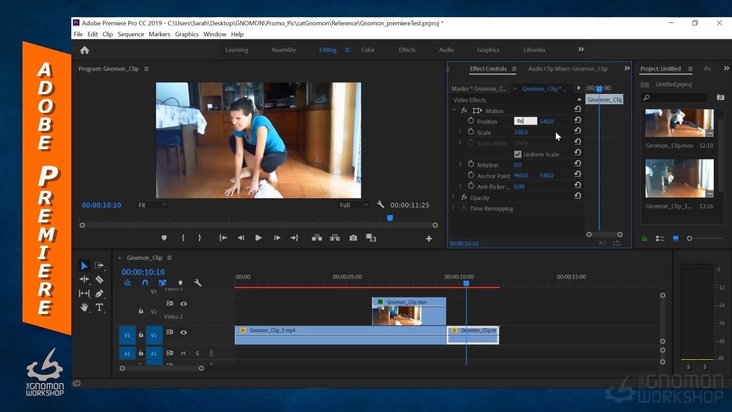Expand the Opacity effect properties

click(x=454, y=198)
